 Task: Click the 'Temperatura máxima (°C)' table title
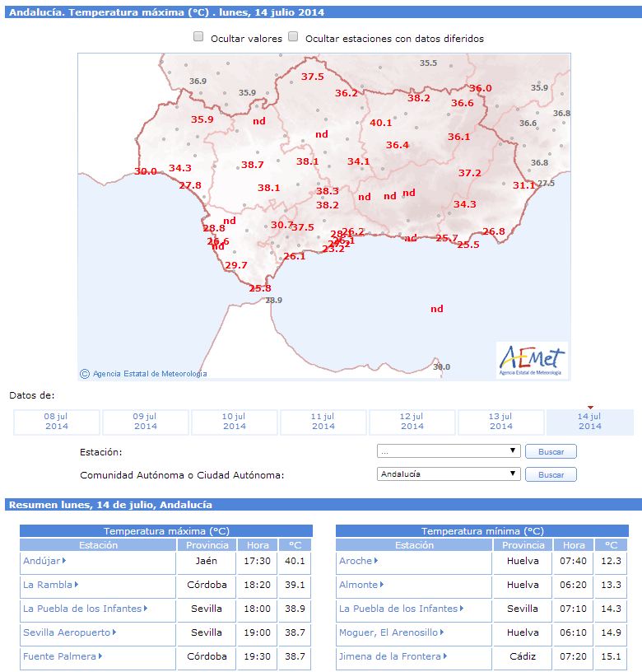166,531
